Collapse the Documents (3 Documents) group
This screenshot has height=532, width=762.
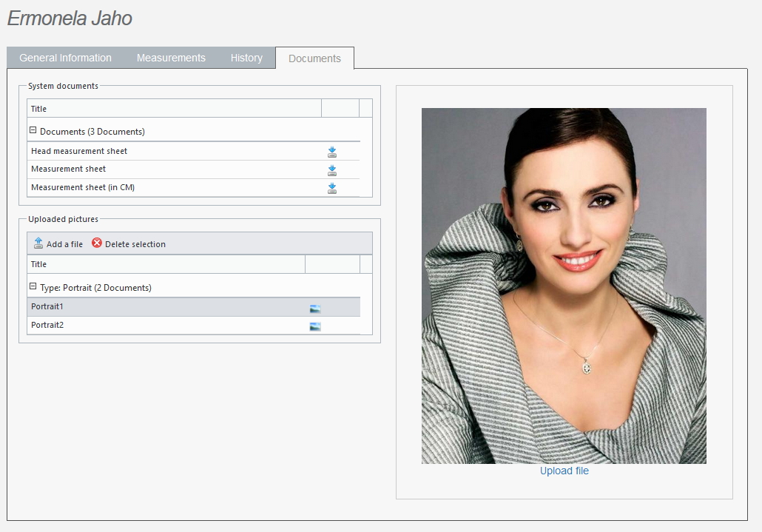33,130
